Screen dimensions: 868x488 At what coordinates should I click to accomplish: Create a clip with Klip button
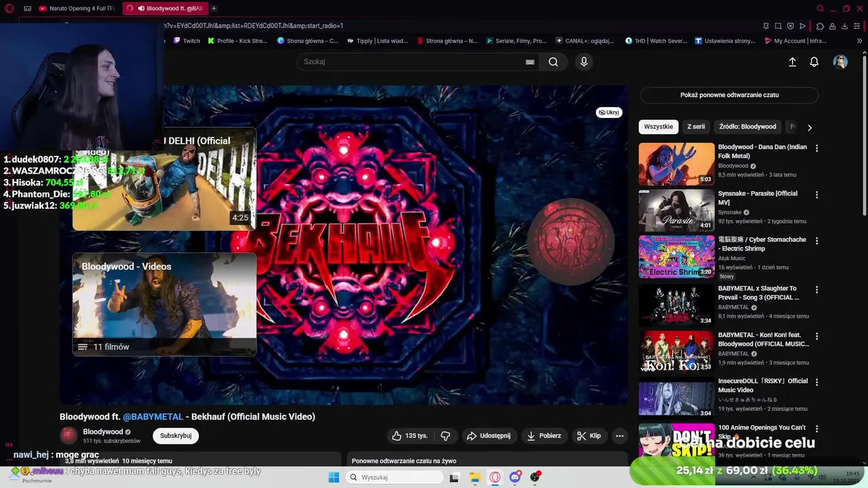click(589, 436)
